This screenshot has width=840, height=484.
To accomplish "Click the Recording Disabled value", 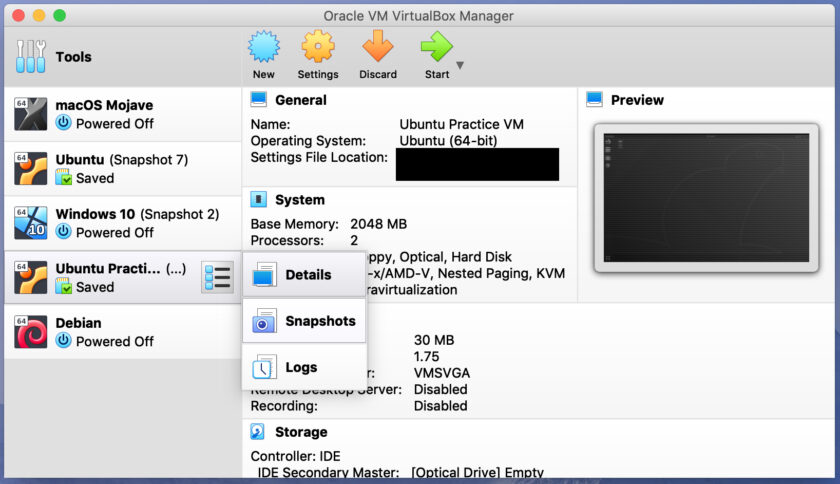I will [440, 406].
